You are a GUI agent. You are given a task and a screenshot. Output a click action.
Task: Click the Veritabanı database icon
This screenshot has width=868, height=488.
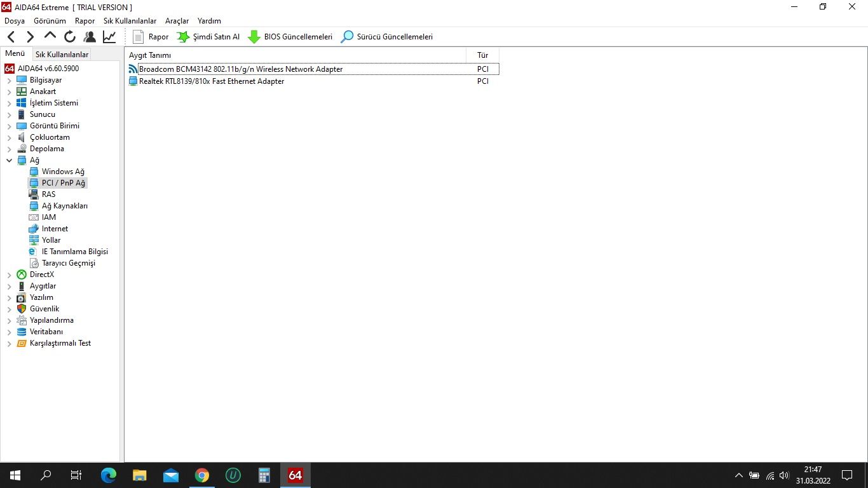coord(22,332)
